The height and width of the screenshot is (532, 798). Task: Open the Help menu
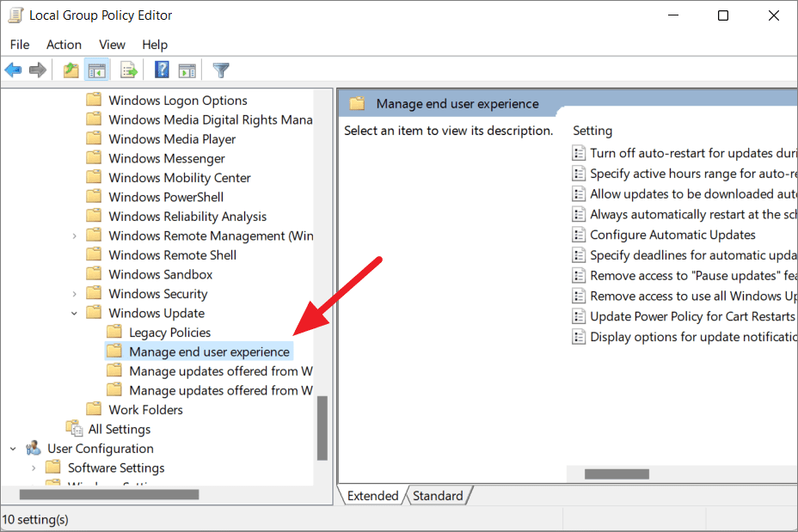155,45
